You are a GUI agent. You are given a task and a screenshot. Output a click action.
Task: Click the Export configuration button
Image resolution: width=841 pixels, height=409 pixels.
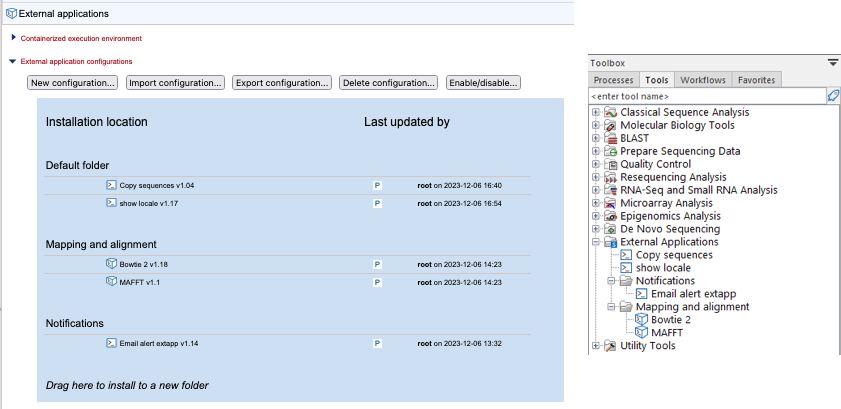(x=282, y=83)
